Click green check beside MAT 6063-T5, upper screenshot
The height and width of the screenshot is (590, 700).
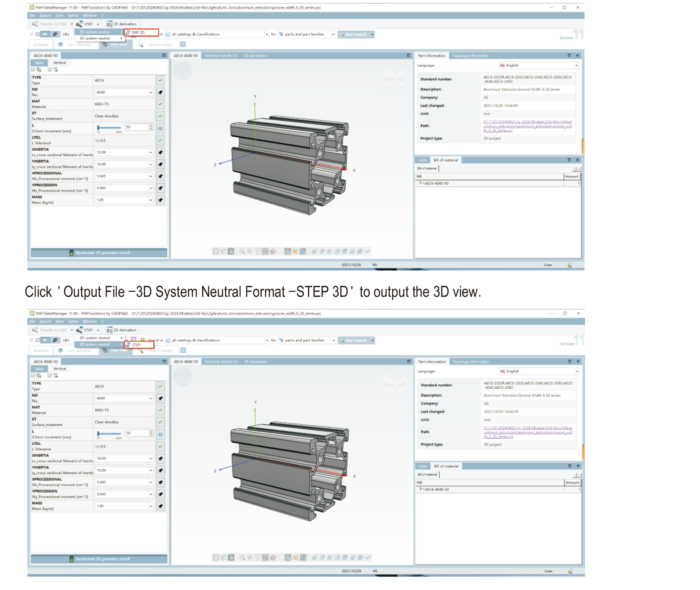(160, 104)
